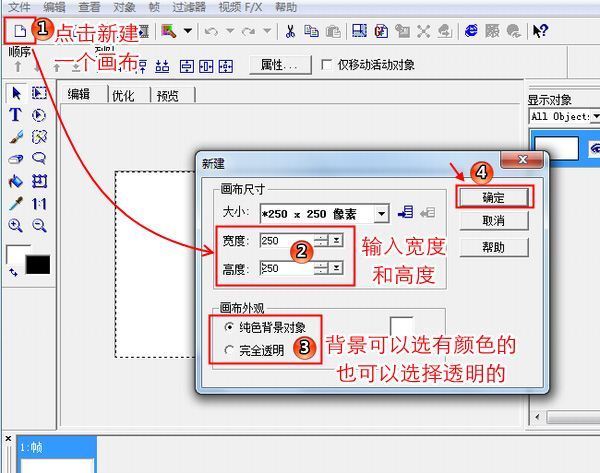Click the Internet Explorer preview icon
This screenshot has width=600, height=473.
471,31
